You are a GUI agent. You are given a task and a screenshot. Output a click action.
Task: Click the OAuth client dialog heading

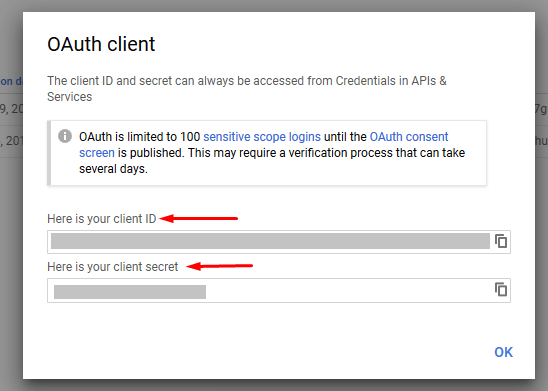click(x=101, y=44)
